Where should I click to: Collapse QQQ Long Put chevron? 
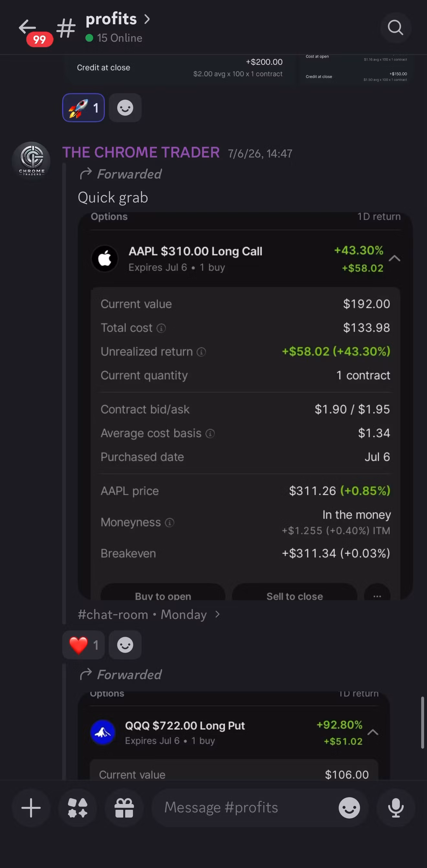click(372, 732)
